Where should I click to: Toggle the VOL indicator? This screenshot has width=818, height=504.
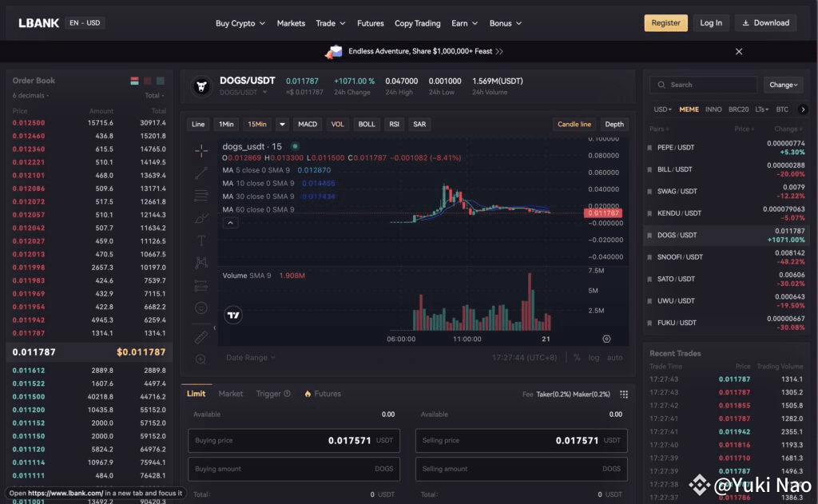(338, 124)
